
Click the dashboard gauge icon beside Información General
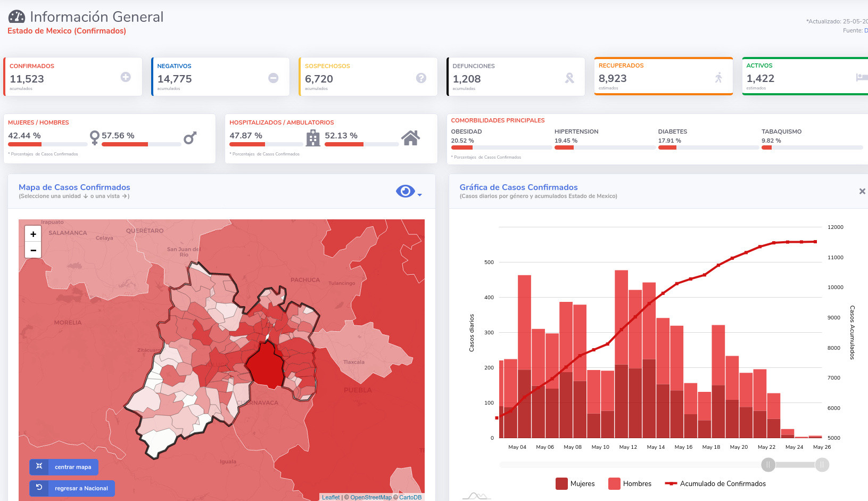(16, 17)
